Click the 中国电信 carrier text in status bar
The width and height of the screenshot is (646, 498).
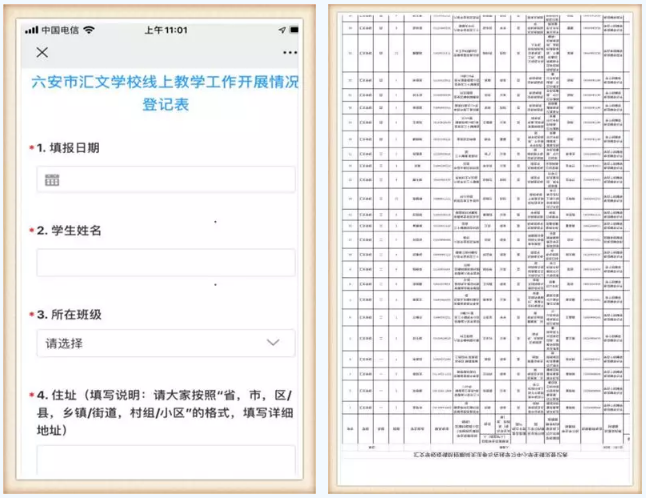tap(60, 30)
